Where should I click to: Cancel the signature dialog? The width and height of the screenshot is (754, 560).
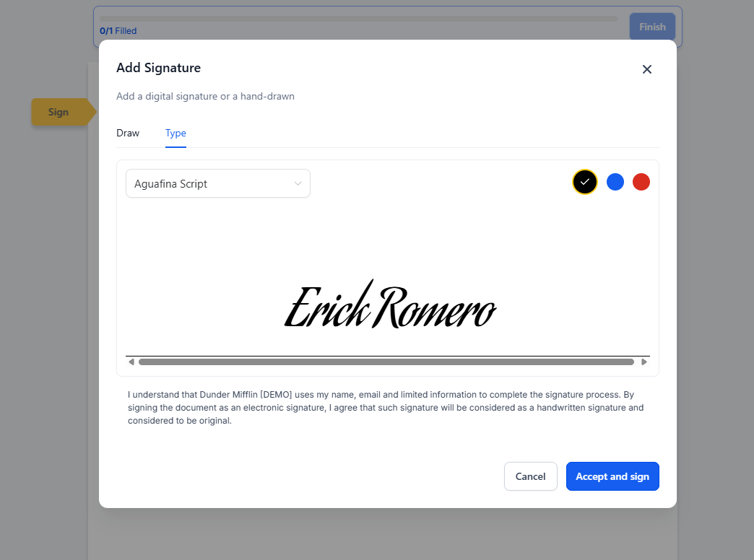[x=530, y=476]
